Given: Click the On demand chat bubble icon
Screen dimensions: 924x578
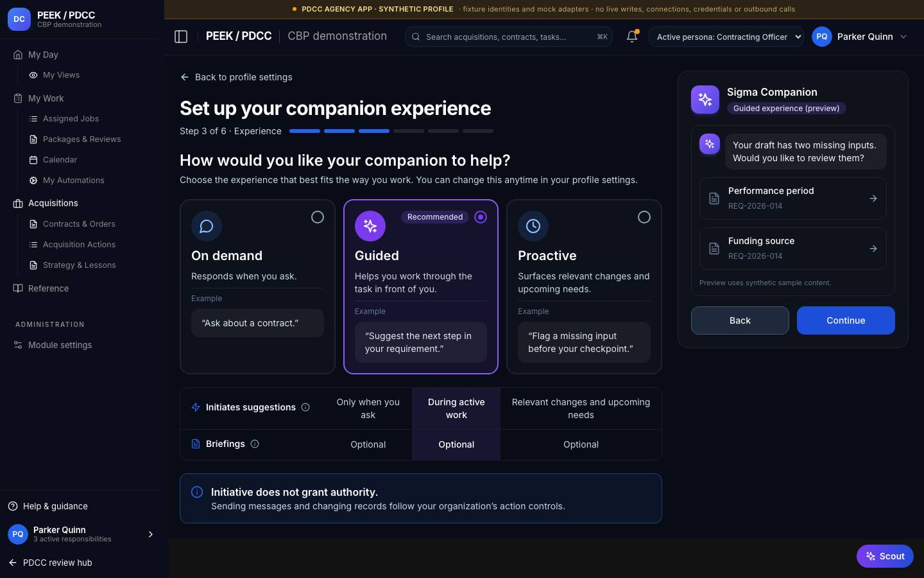Looking at the screenshot, I should pyautogui.click(x=207, y=226).
